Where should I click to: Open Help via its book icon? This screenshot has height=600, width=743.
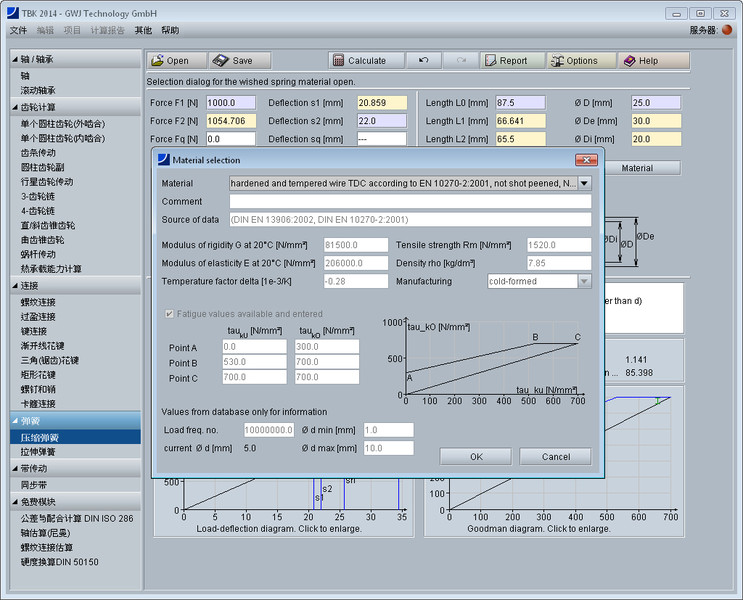[x=629, y=61]
